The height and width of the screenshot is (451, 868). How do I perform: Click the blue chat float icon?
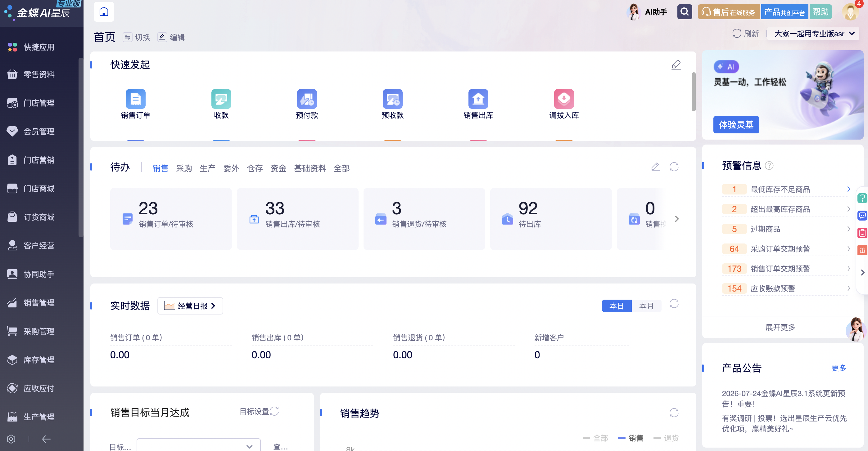[862, 215]
